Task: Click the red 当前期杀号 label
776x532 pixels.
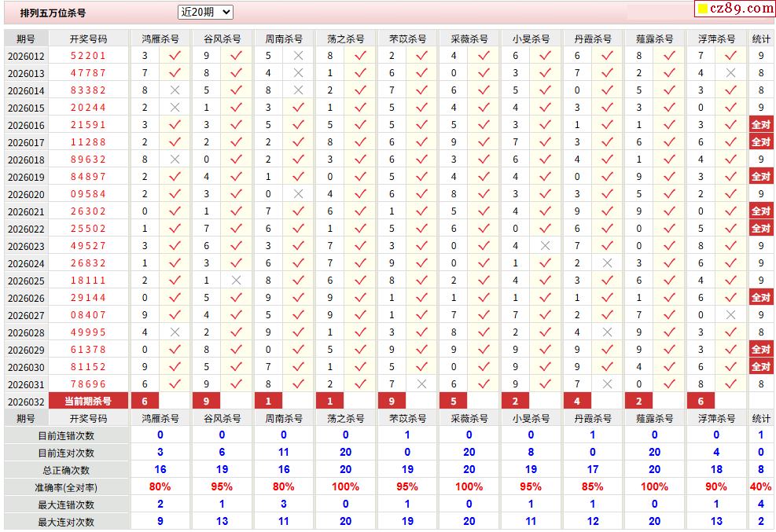Action: [87, 402]
